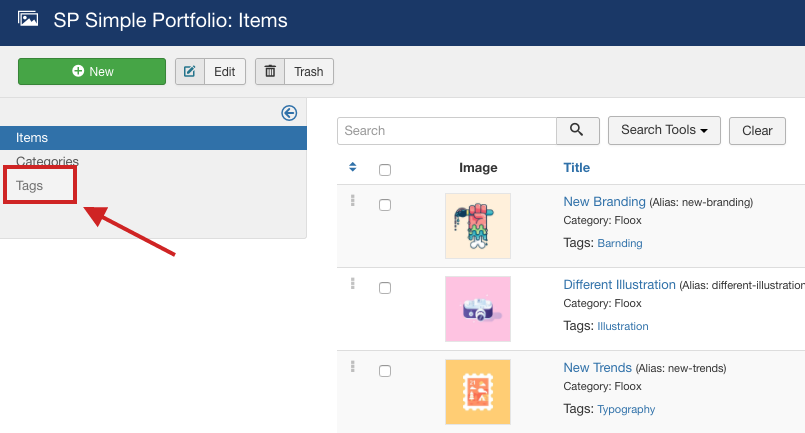Click the sort order arrows column header
The image size is (805, 433).
352,167
